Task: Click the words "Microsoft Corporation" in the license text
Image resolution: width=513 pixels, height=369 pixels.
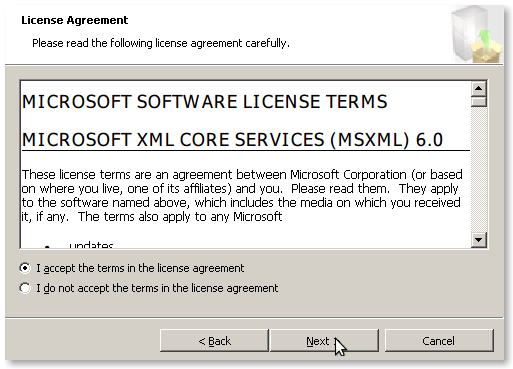Action: click(x=348, y=175)
